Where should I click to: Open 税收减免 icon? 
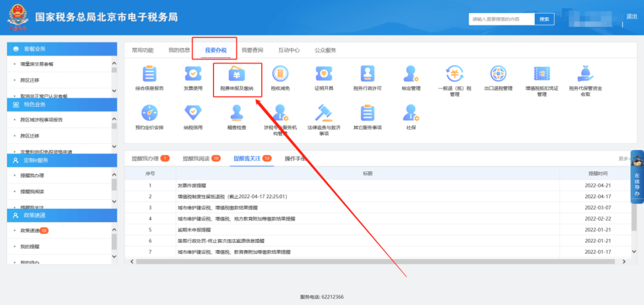(x=280, y=75)
